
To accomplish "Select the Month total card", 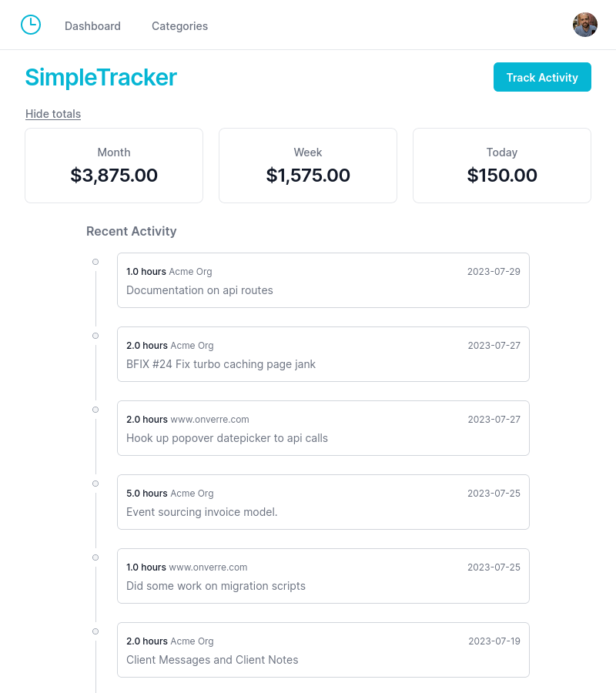I will (x=114, y=166).
